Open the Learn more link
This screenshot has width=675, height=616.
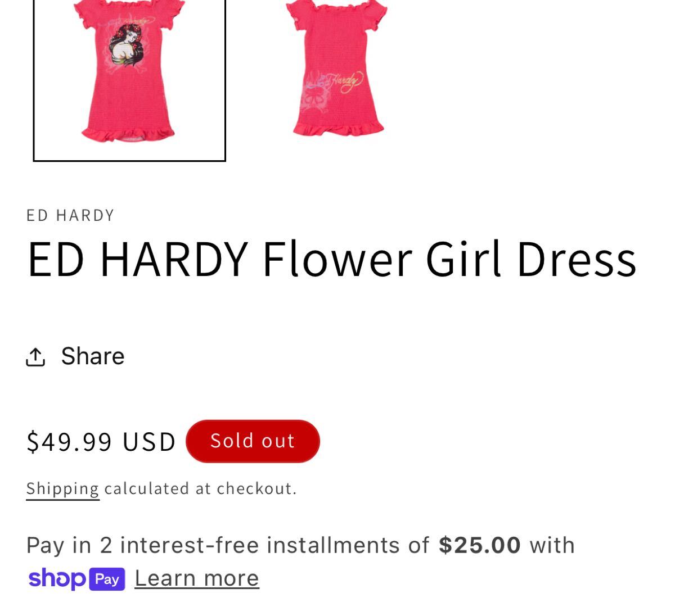point(197,578)
